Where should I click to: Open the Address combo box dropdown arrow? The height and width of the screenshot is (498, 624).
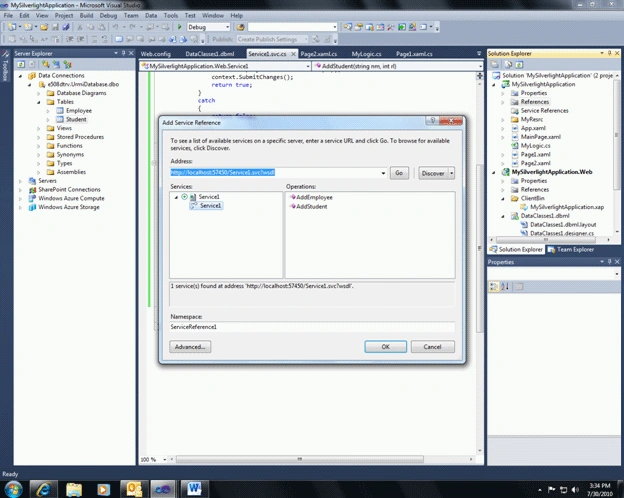pyautogui.click(x=383, y=173)
